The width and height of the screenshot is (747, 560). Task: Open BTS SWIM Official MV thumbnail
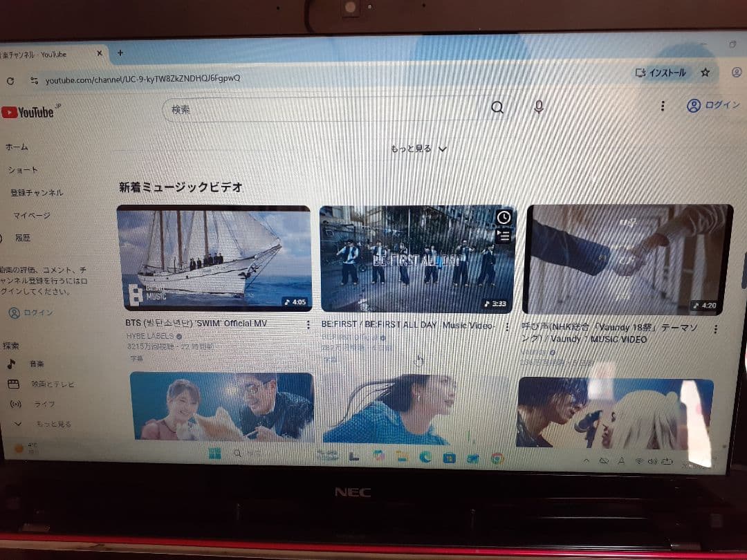point(214,259)
